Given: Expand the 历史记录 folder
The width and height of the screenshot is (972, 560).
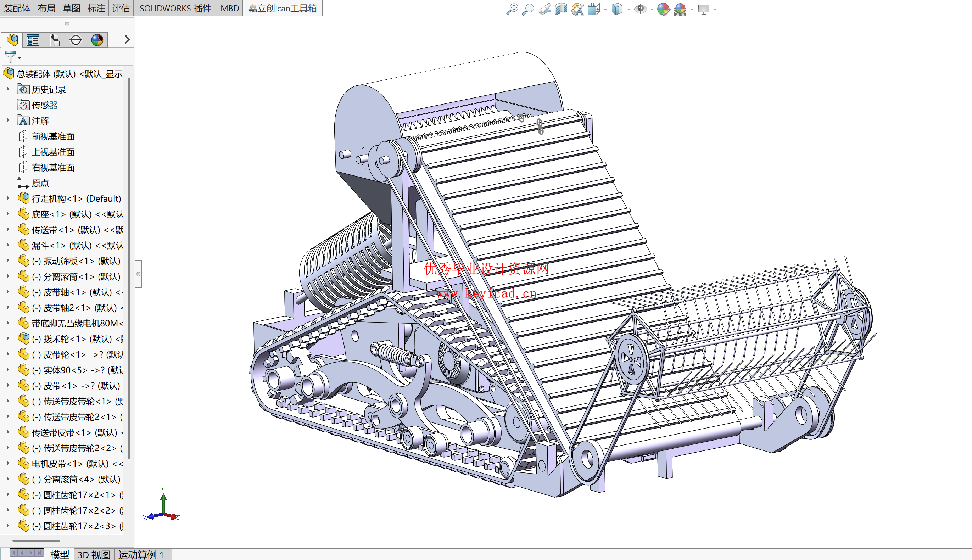Looking at the screenshot, I should pos(8,89).
